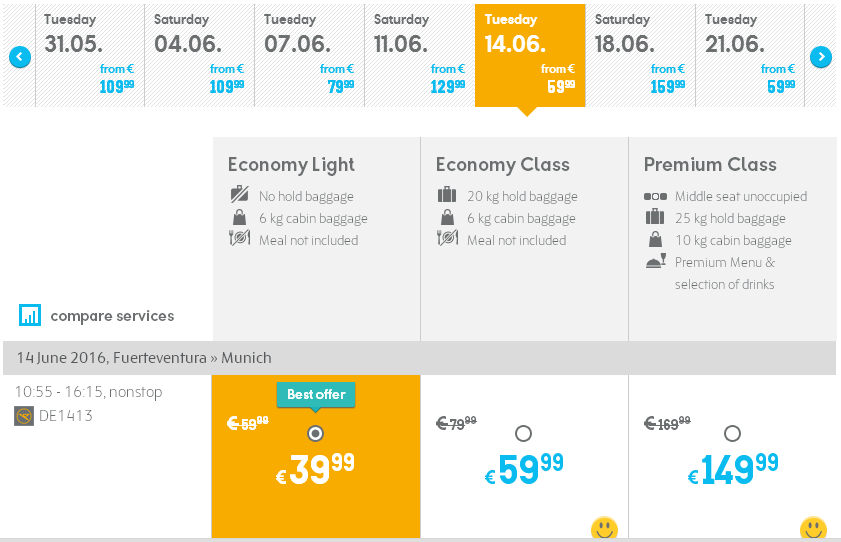Click the next dates arrow icon

(821, 57)
